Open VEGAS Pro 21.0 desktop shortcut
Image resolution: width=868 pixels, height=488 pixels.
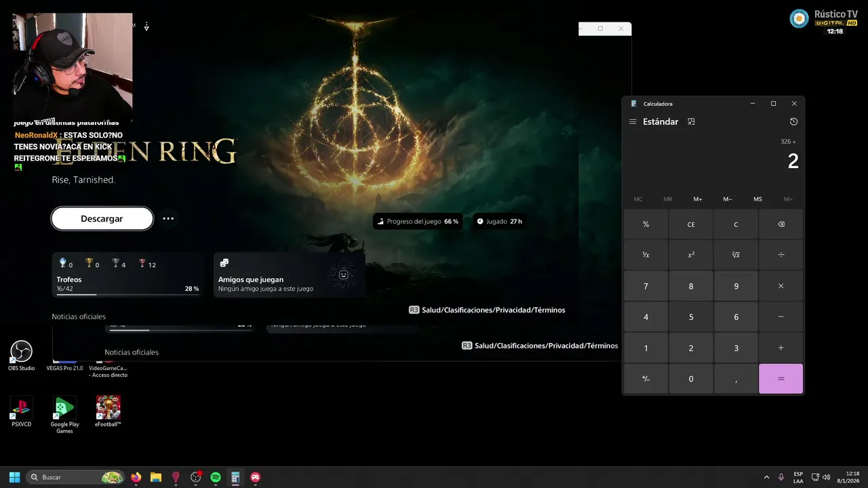pos(64,366)
